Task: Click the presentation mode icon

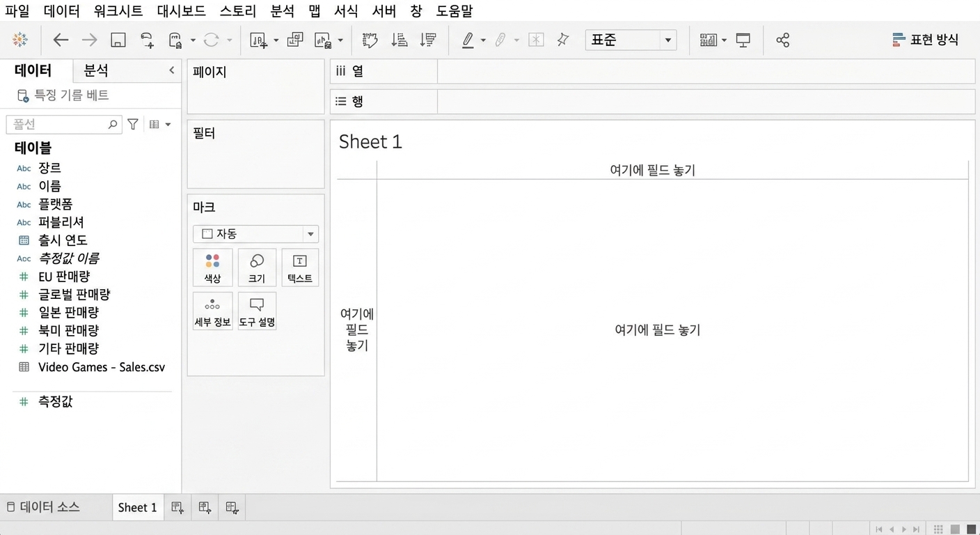Action: [x=743, y=40]
